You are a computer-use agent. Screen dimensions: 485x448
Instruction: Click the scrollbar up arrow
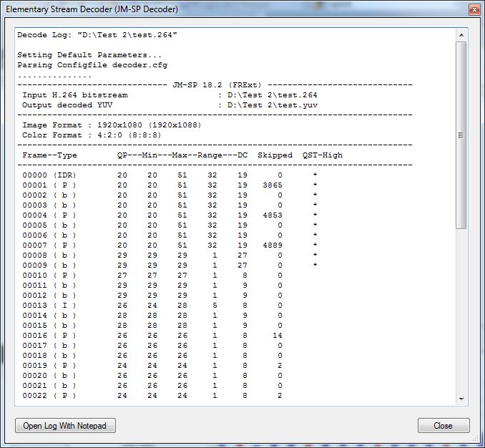(461, 34)
